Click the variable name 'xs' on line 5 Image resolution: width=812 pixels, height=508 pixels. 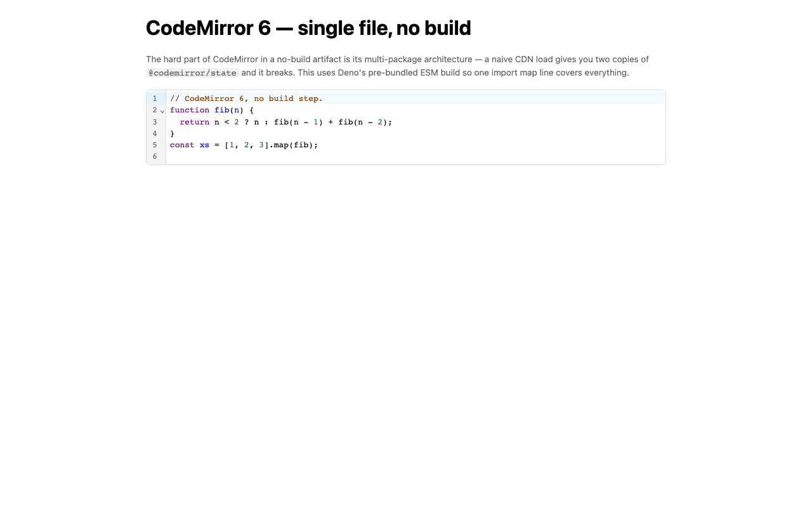tap(204, 145)
